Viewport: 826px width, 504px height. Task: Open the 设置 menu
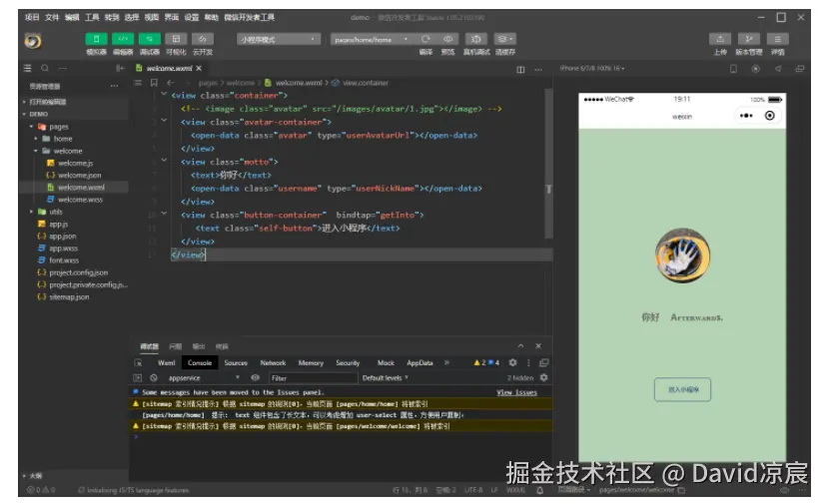point(192,17)
